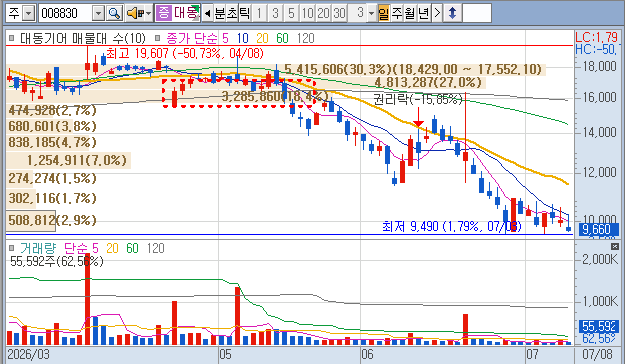Image resolution: width=625 pixels, height=364 pixels.
Task: Click the 07/08 date label
Action: (597, 354)
